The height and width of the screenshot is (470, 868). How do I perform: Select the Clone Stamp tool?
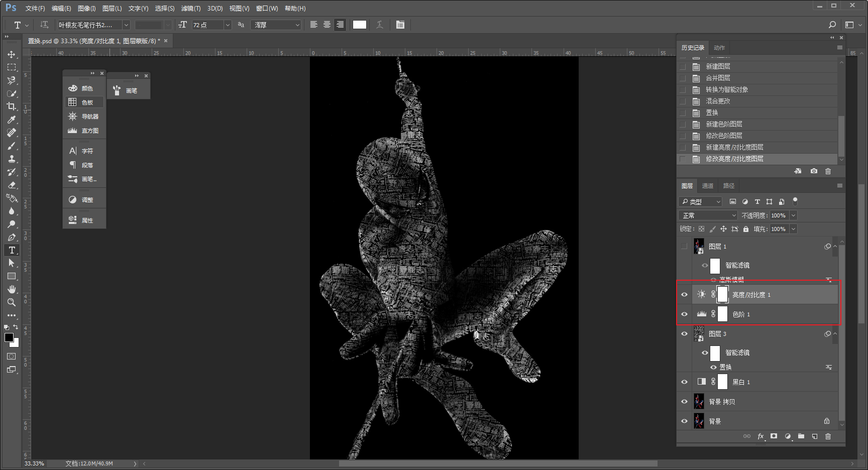tap(11, 159)
